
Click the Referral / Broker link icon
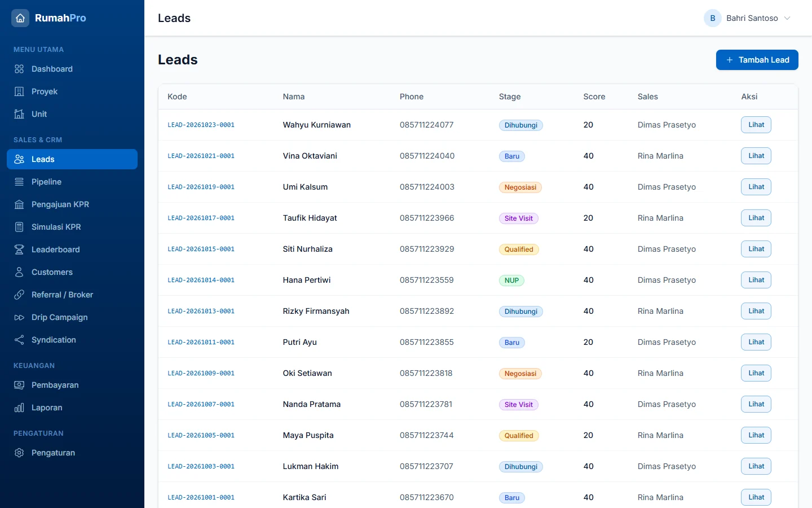tap(19, 295)
